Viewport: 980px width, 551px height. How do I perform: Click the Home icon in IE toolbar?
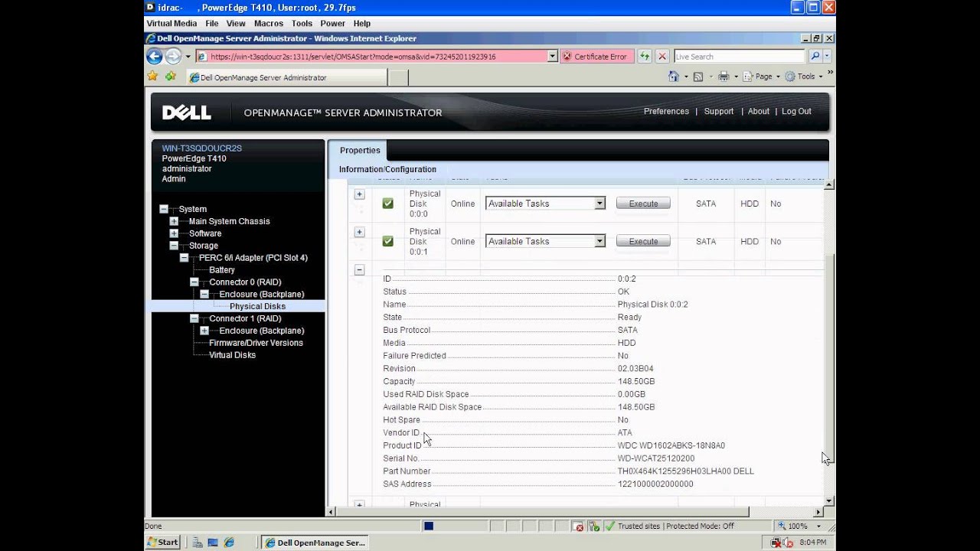coord(673,77)
